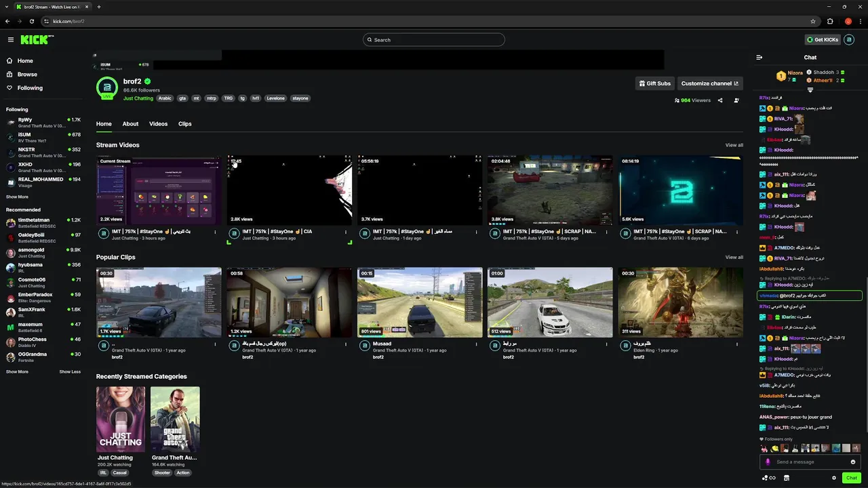Open asmongold channel in Recommended list
Screen dimensions: 868x488
click(43, 253)
